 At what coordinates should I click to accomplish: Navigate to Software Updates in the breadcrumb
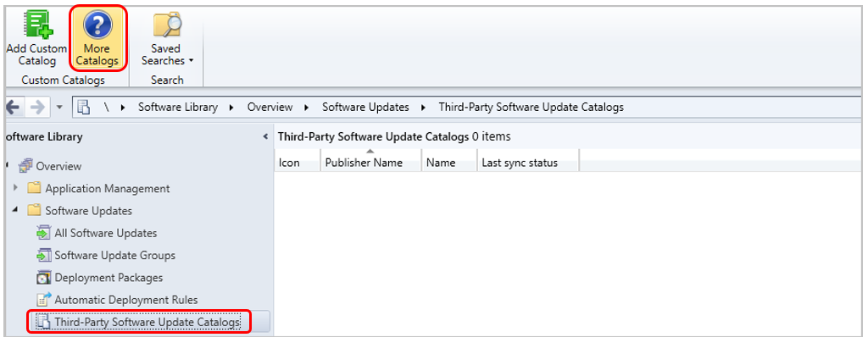coord(366,108)
